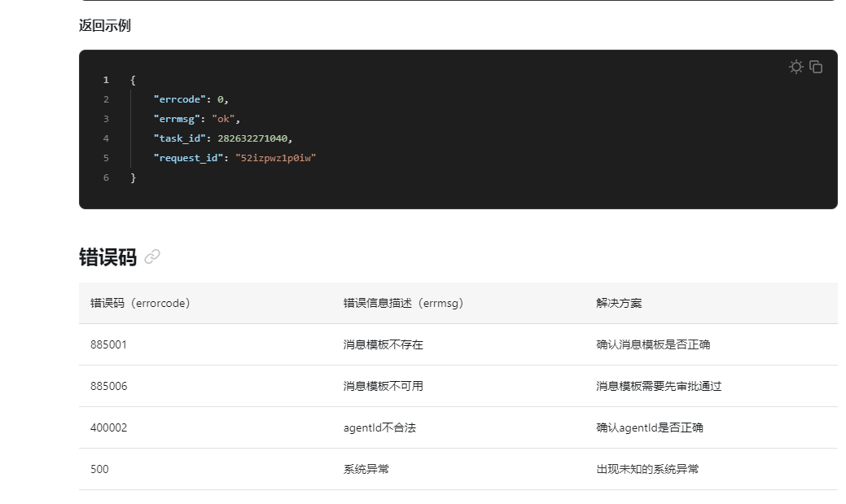846x504 pixels.
Task: Click the request_id value "52izpwz1p0iw"
Action: click(x=275, y=158)
